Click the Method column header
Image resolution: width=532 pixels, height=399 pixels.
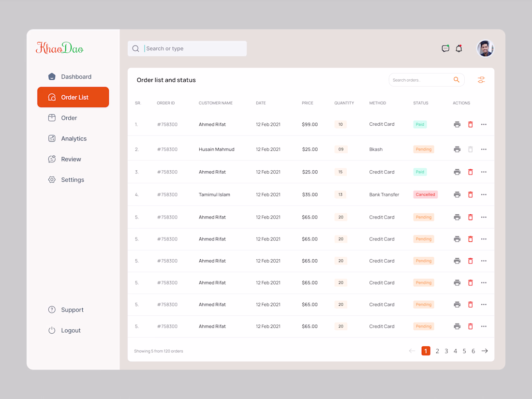click(378, 103)
